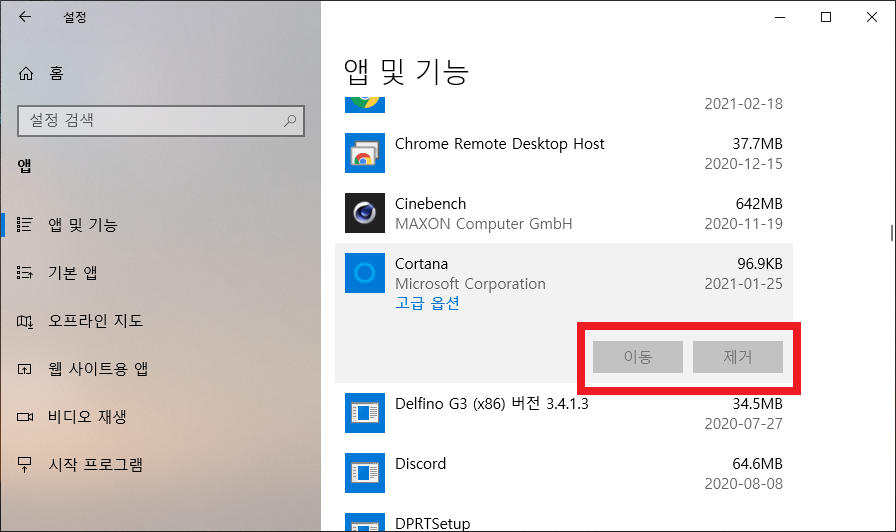
Task: Click Microsoft Corporation publisher text
Action: click(x=470, y=283)
